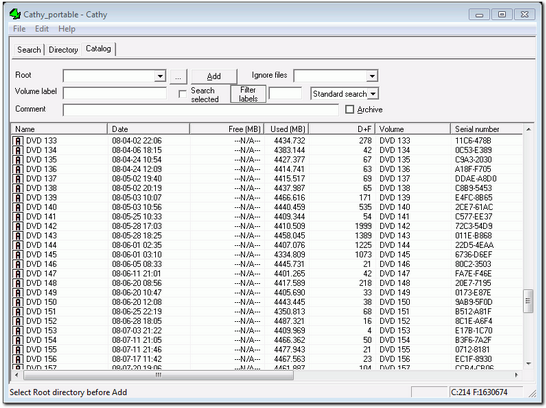Open the Standard search dropdown
546x408 pixels.
[x=373, y=94]
